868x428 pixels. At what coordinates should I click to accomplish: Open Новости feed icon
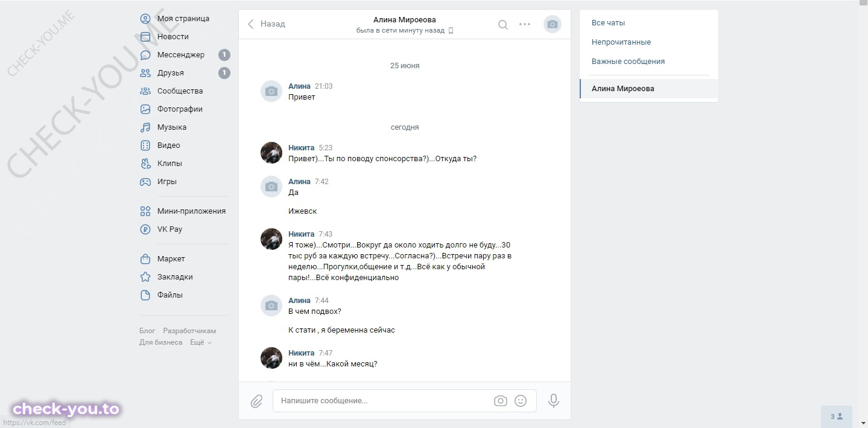[145, 37]
